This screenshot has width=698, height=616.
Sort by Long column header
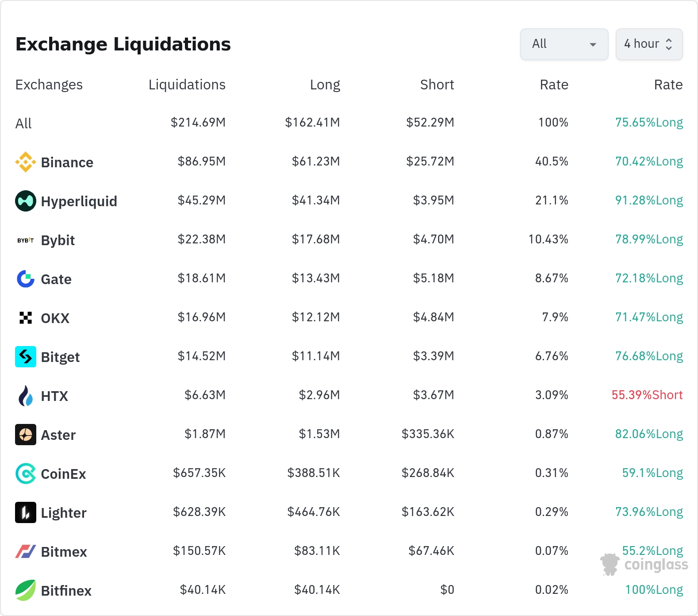pos(325,85)
